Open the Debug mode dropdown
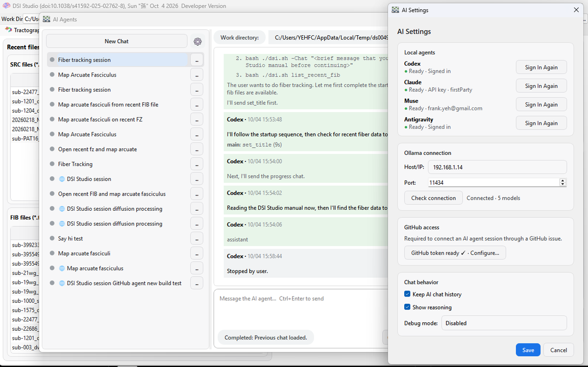Screen dimensions: 588x367 pyautogui.click(x=504, y=323)
